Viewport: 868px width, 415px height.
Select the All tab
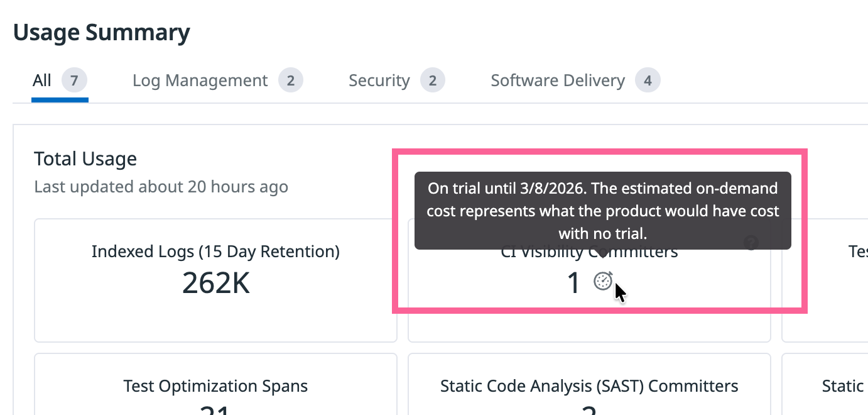[x=42, y=80]
